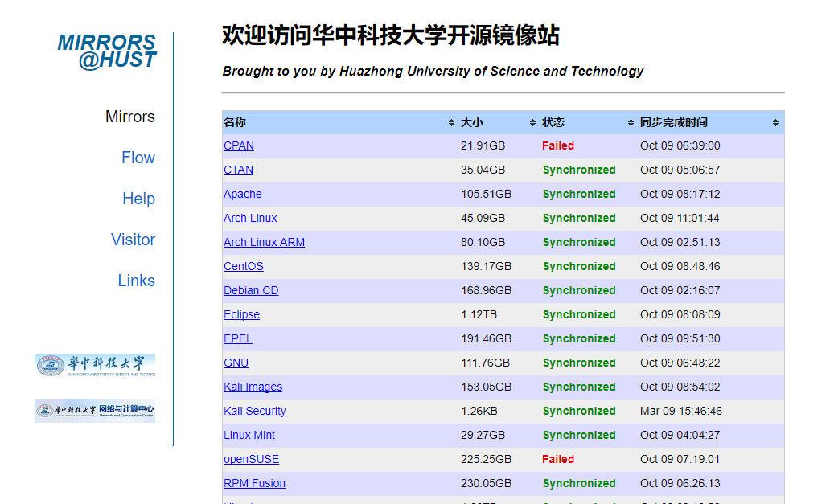Click the Failed status for CPAN
Viewport: 834px width, 504px height.
tap(558, 145)
